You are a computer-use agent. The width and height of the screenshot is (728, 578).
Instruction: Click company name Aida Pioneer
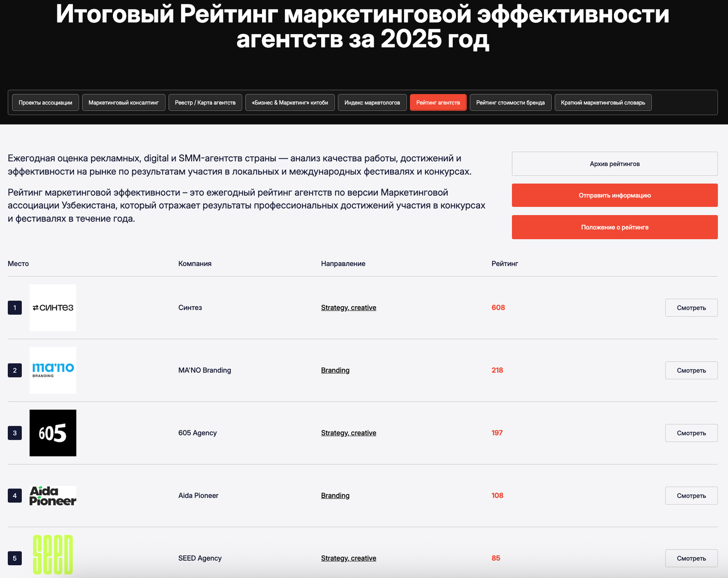click(198, 496)
